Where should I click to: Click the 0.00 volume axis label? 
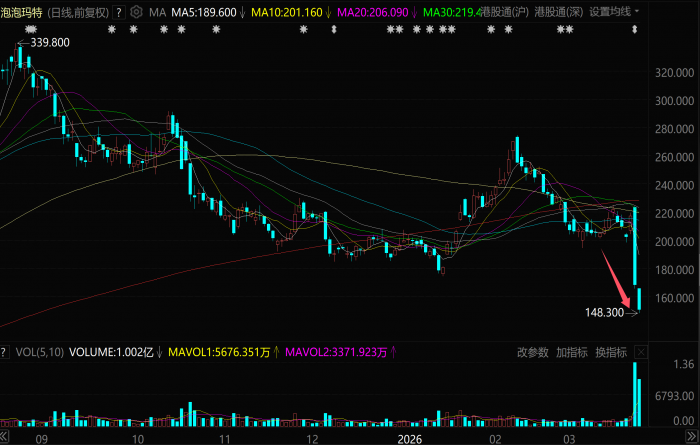coord(683,421)
